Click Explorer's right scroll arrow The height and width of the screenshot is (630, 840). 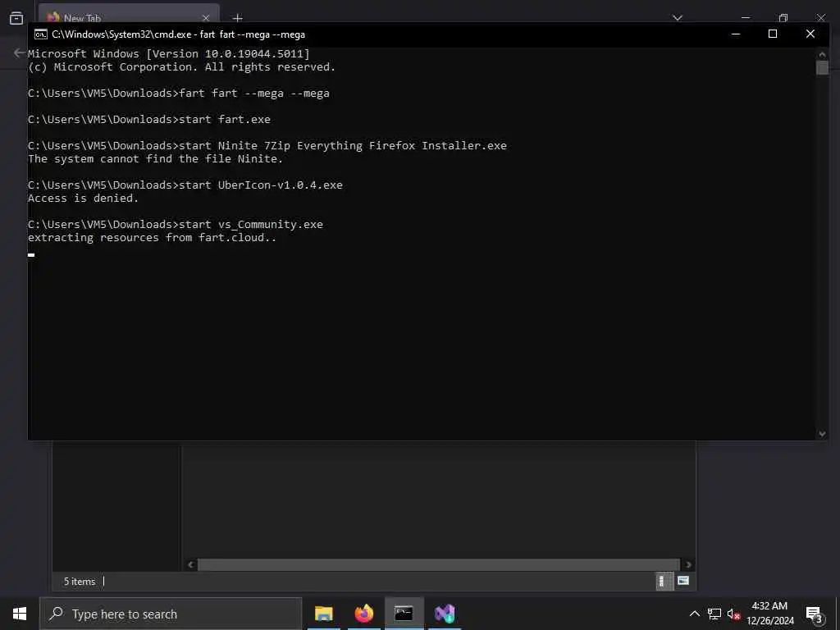688,564
